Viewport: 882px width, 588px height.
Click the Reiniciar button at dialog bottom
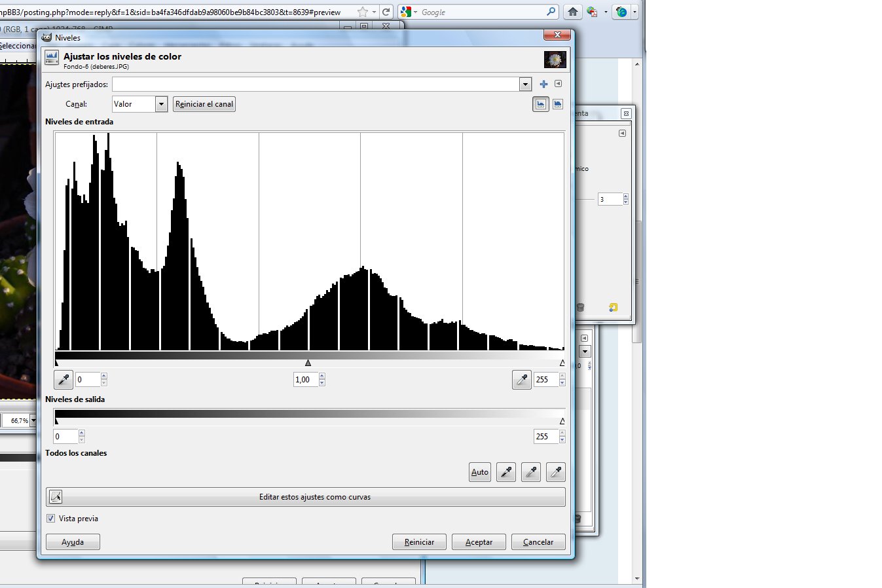pyautogui.click(x=419, y=542)
